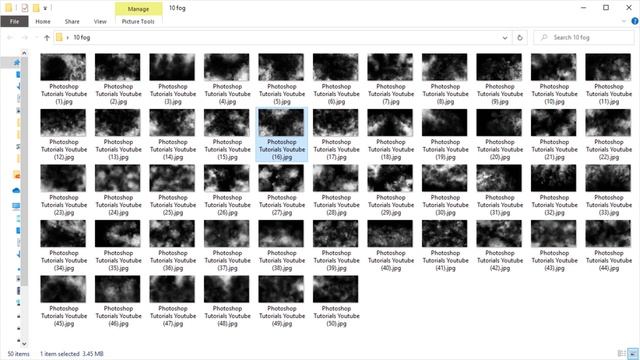Open the recent locations dropdown arrow
This screenshot has width=640, height=360.
click(x=36, y=38)
